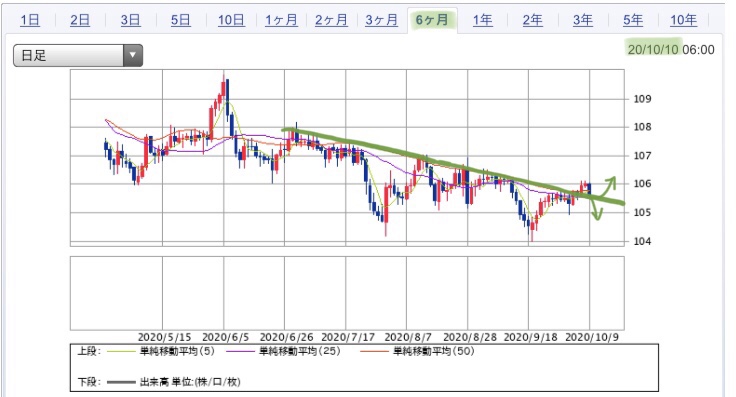The height and width of the screenshot is (397, 736).
Task: Click the 2020/10/9 date axis label
Action: point(591,337)
